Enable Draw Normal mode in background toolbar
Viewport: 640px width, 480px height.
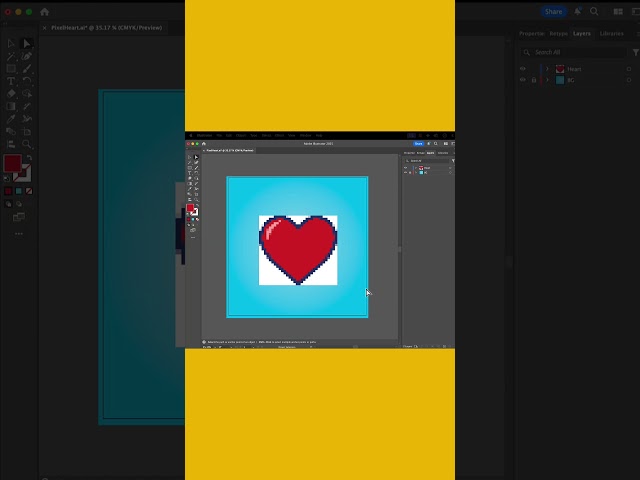click(x=9, y=204)
